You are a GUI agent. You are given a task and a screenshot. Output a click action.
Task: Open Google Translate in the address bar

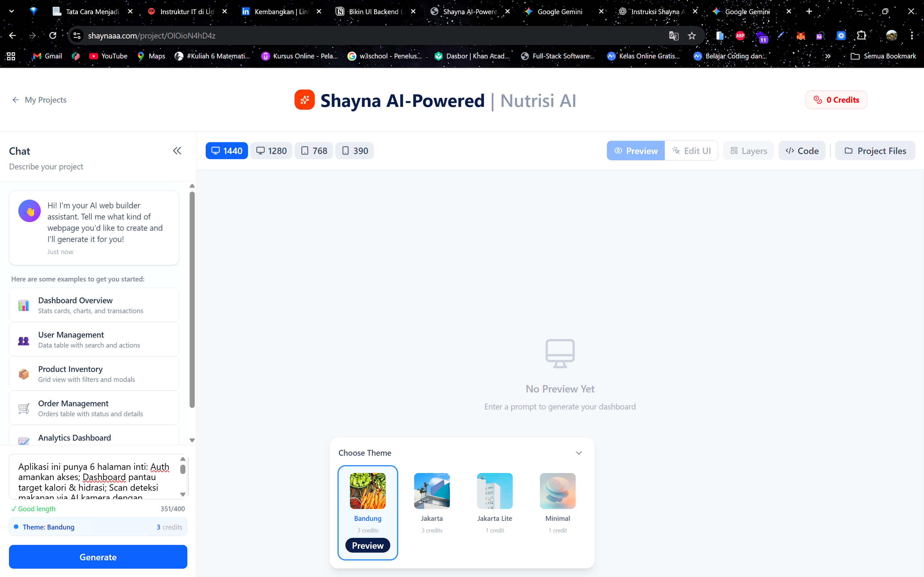pos(674,36)
